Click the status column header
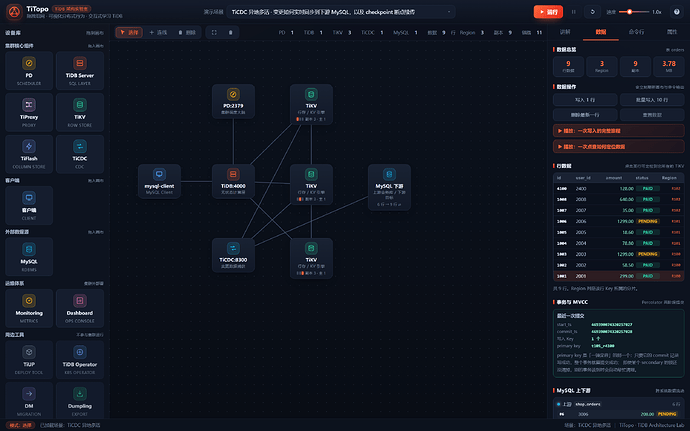 (642, 178)
